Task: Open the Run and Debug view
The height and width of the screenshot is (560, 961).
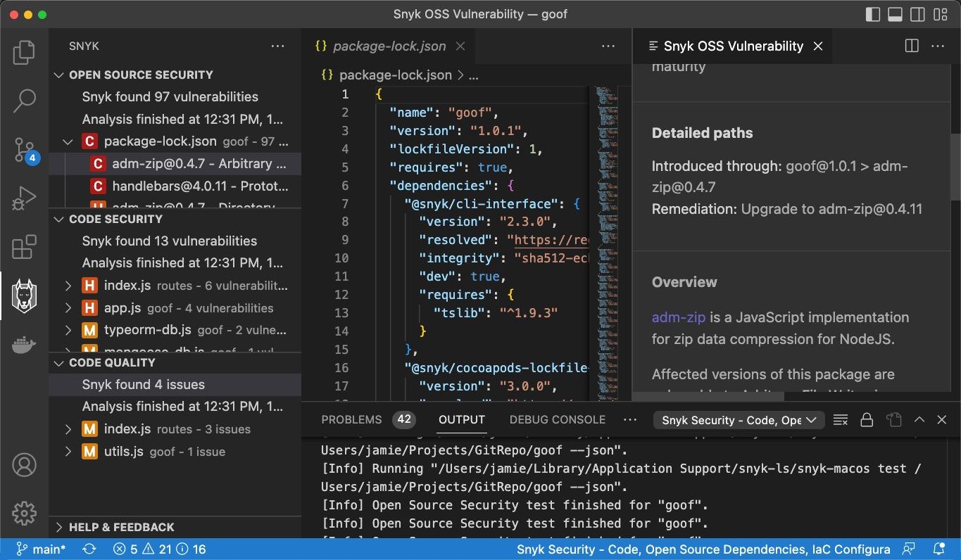Action: pyautogui.click(x=24, y=198)
